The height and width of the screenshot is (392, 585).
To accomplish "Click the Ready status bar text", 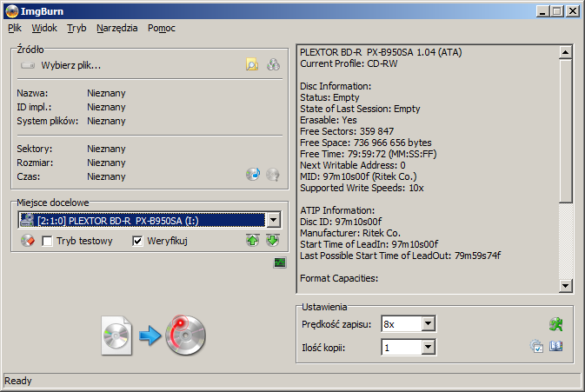I will click(x=18, y=381).
